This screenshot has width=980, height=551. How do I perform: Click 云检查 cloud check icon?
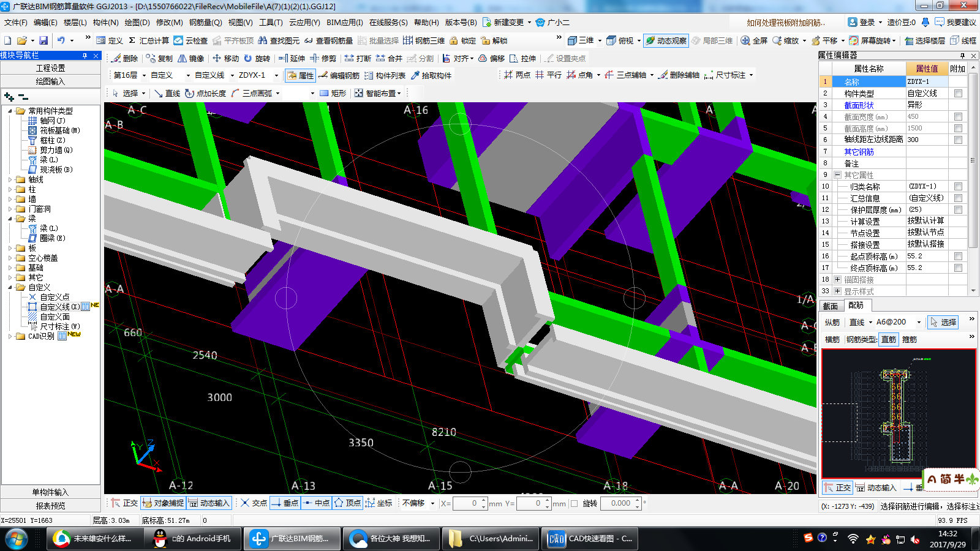190,40
